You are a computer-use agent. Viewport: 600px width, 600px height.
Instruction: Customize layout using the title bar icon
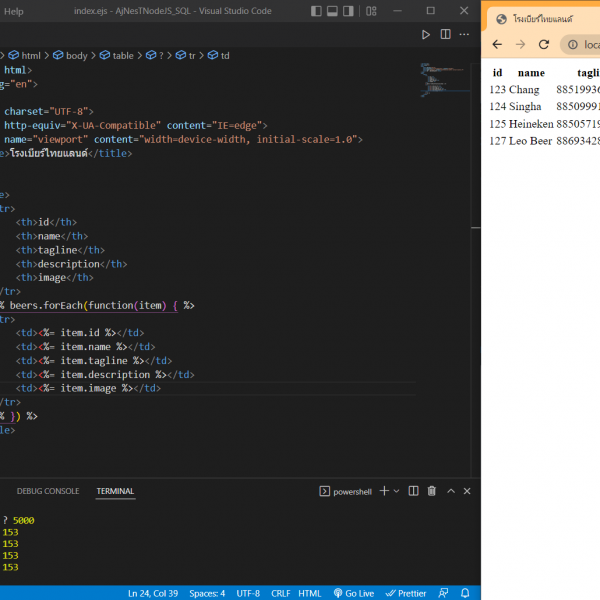pos(370,11)
